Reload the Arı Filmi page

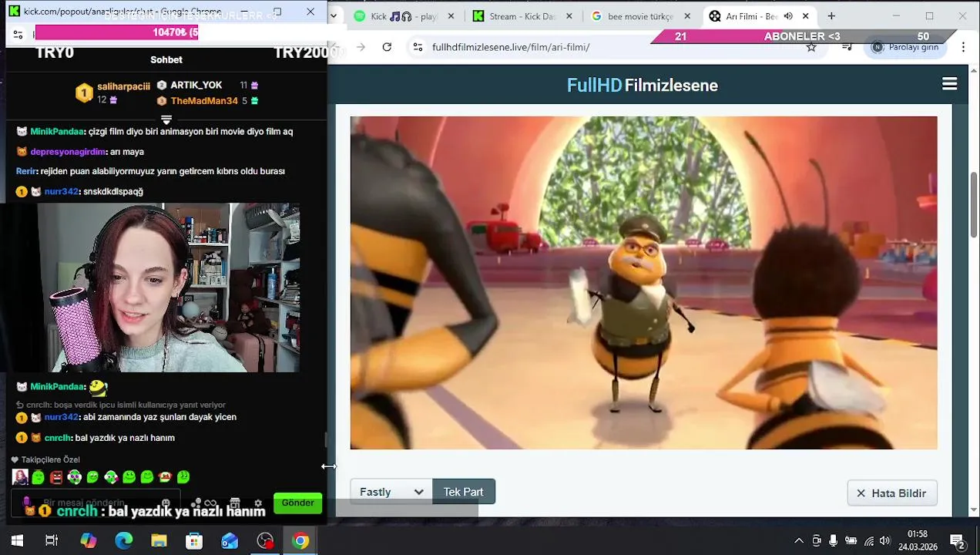387,47
